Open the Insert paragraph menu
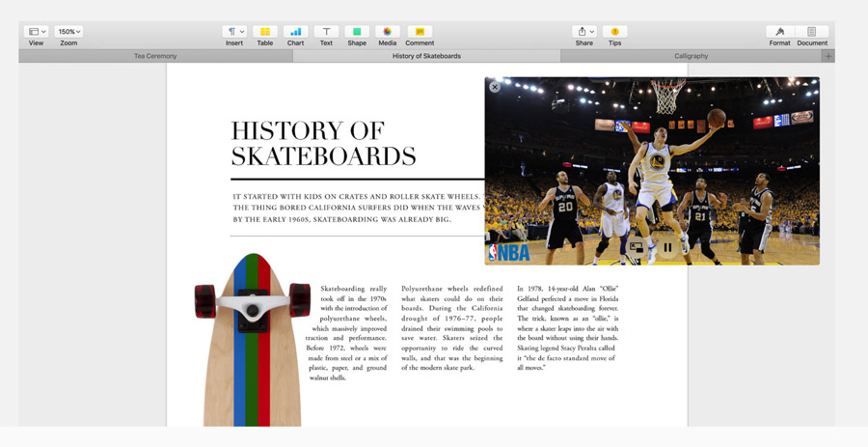 (234, 32)
